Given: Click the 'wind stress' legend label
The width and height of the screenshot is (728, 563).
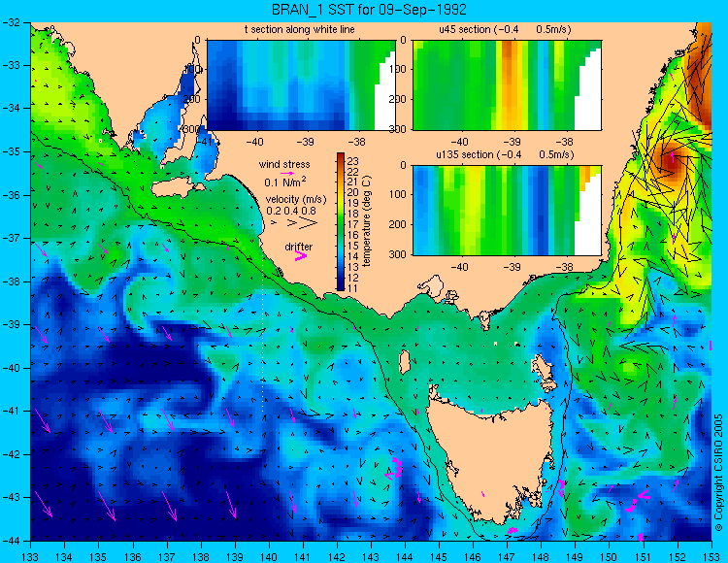Looking at the screenshot, I should tap(284, 164).
